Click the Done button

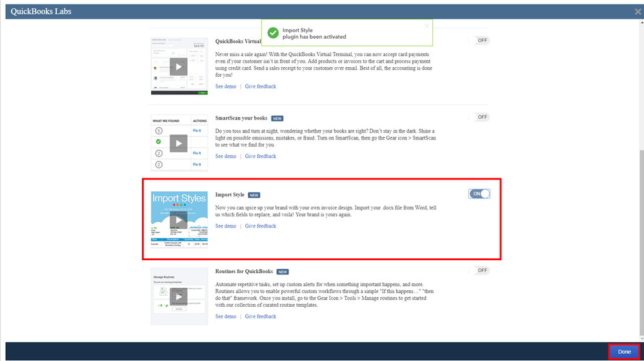tap(624, 351)
